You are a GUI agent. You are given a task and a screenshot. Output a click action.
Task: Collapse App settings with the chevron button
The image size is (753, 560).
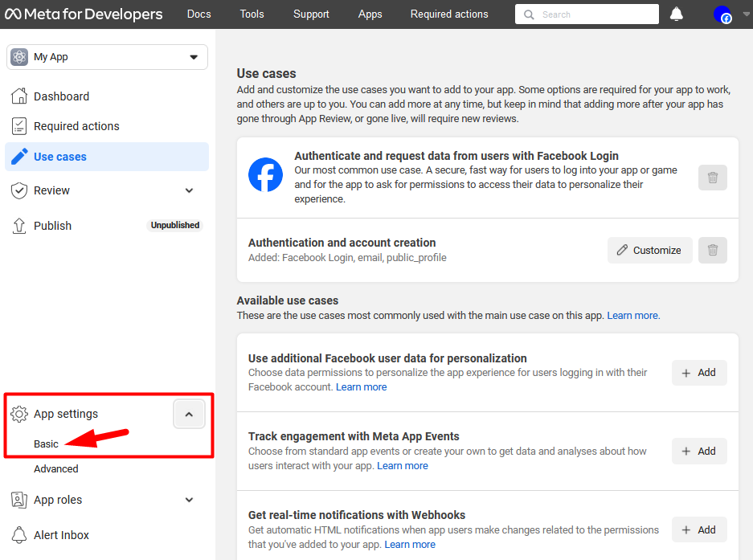(x=189, y=414)
